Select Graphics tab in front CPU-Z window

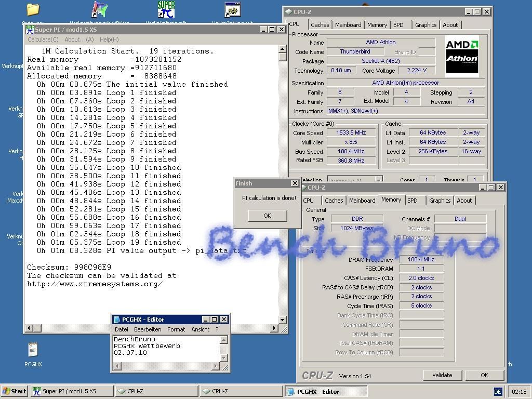click(x=440, y=201)
